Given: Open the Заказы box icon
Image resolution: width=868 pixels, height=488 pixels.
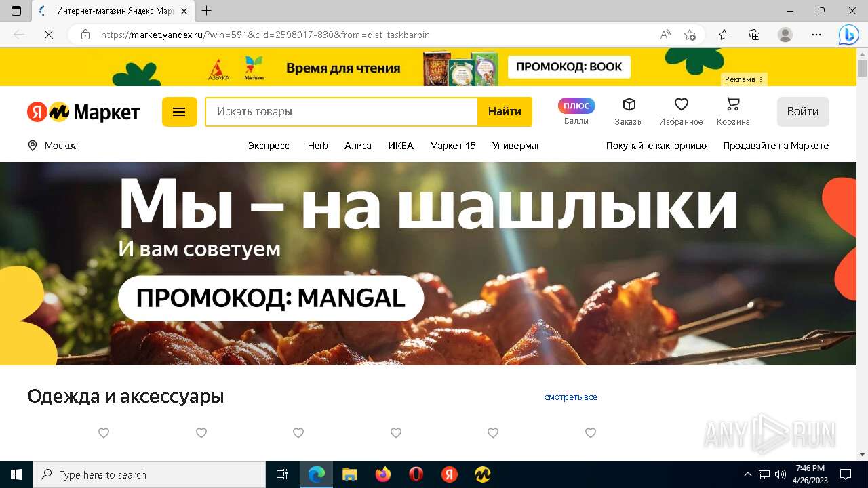Looking at the screenshot, I should (x=629, y=112).
